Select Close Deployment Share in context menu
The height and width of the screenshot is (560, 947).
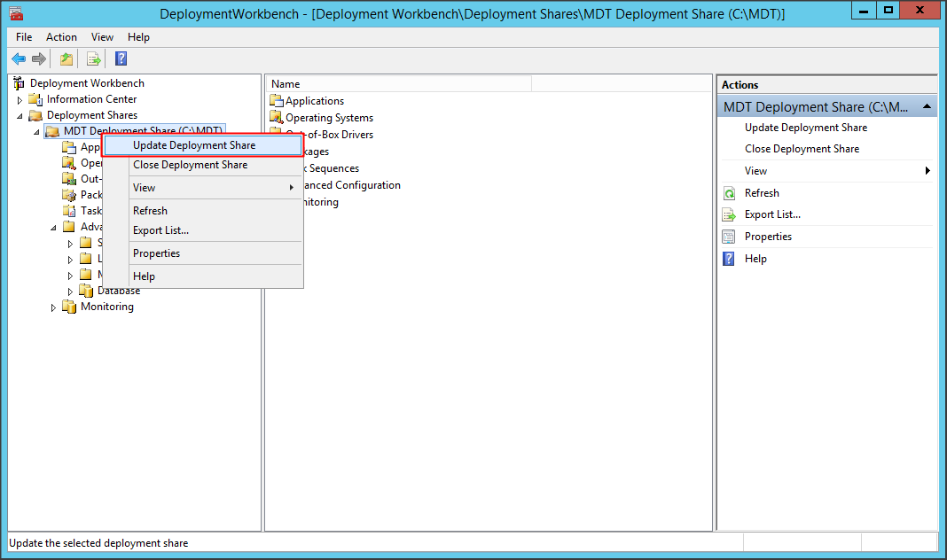click(190, 165)
